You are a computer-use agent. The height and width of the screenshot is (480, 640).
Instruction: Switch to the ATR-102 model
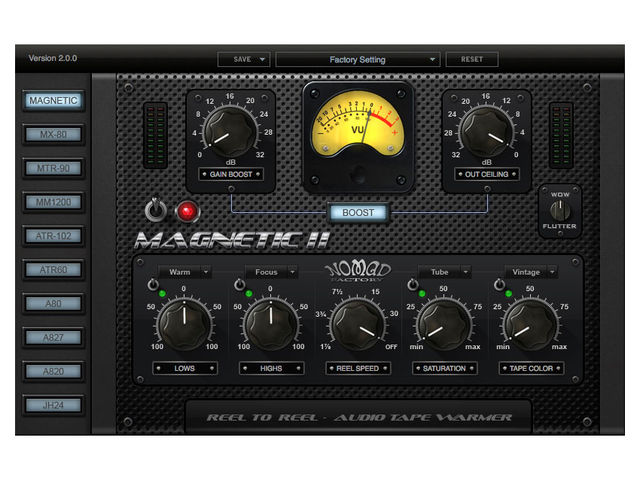[x=53, y=236]
